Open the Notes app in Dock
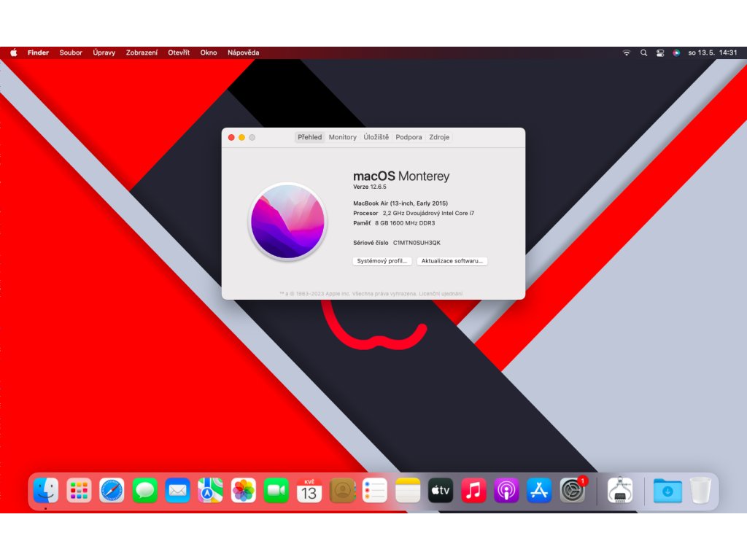 tap(408, 491)
